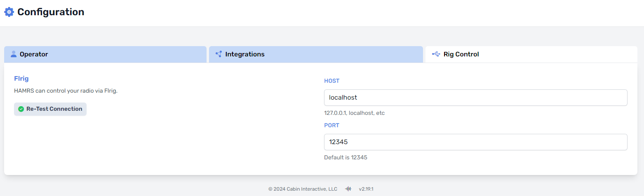Click the HAMRS waveform logo in footer
Viewport: 644px width, 196px height.
click(348, 189)
